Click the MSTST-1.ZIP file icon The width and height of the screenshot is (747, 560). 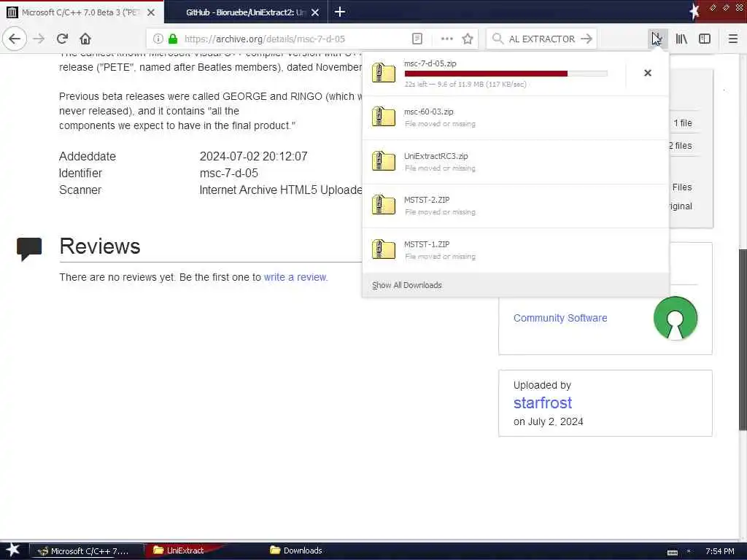click(384, 249)
